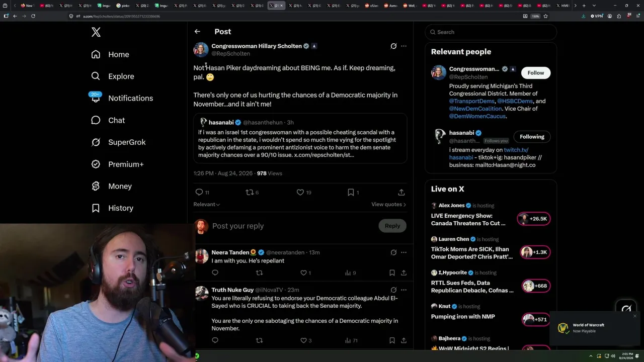Go to Home in the sidebar
The height and width of the screenshot is (362, 644).
[110, 54]
